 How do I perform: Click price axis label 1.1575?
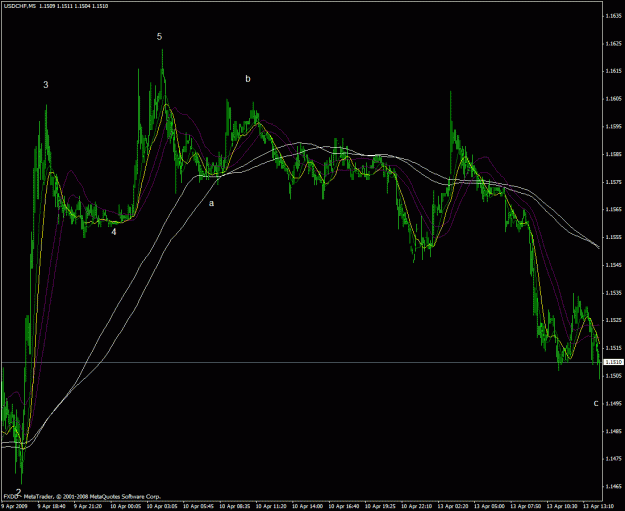coord(613,182)
